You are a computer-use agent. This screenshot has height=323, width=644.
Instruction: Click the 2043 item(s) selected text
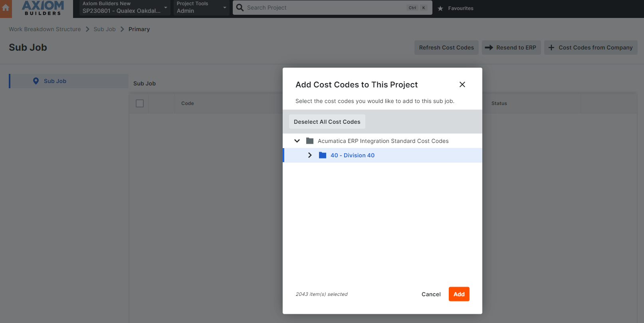pos(321,294)
